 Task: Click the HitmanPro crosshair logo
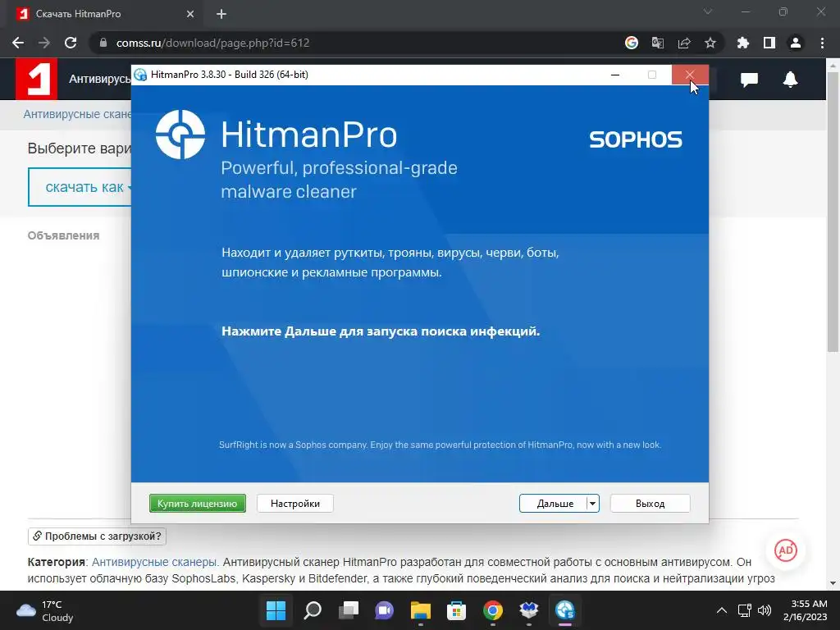[180, 135]
